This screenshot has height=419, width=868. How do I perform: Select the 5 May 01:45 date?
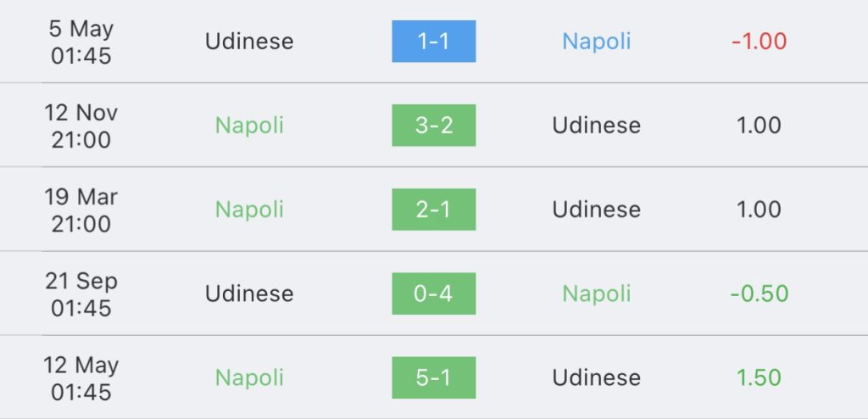81,42
